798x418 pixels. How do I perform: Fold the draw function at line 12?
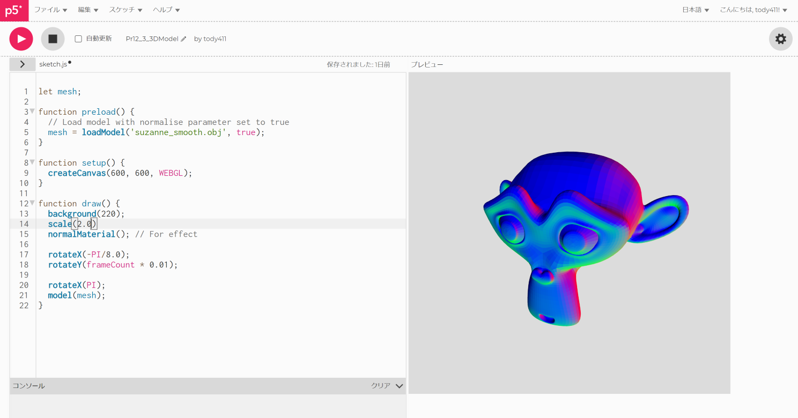[32, 203]
